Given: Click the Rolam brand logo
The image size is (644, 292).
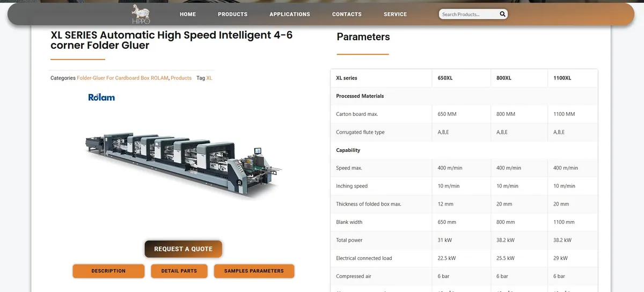Looking at the screenshot, I should [x=101, y=97].
